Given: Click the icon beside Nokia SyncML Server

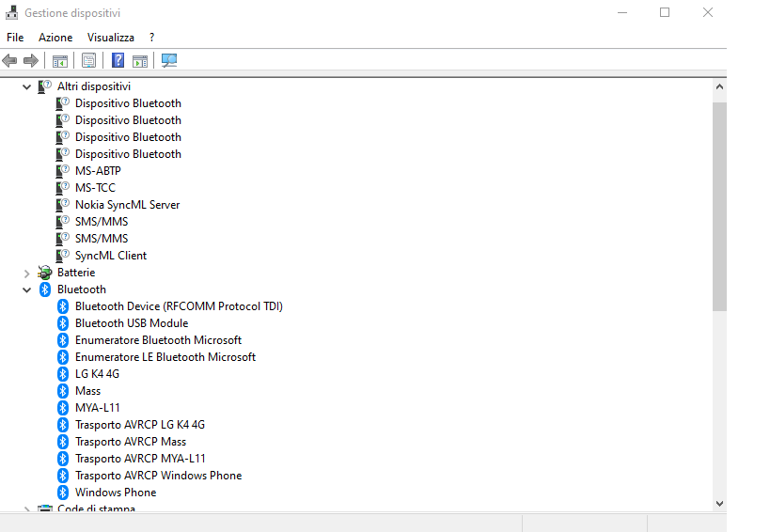Looking at the screenshot, I should point(62,205).
